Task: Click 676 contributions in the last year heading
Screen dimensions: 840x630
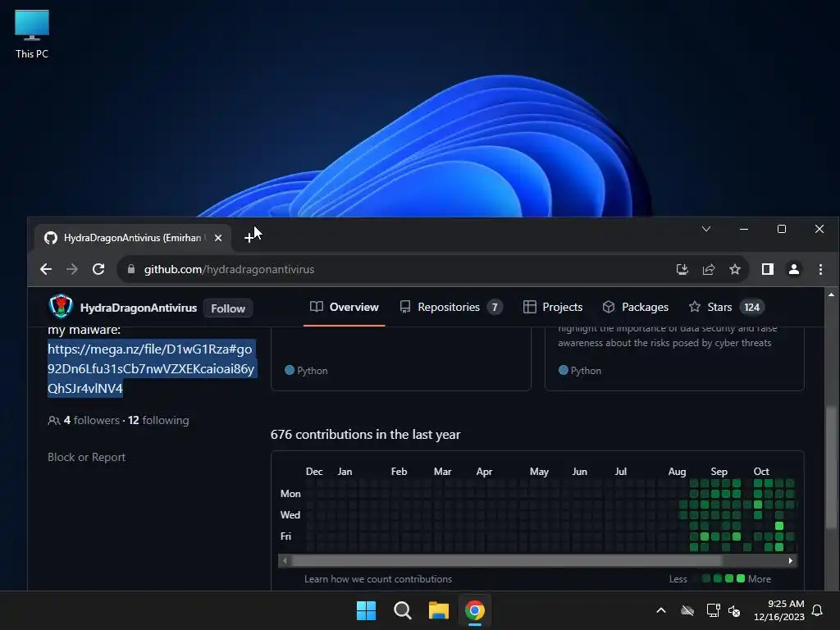Action: pyautogui.click(x=365, y=434)
